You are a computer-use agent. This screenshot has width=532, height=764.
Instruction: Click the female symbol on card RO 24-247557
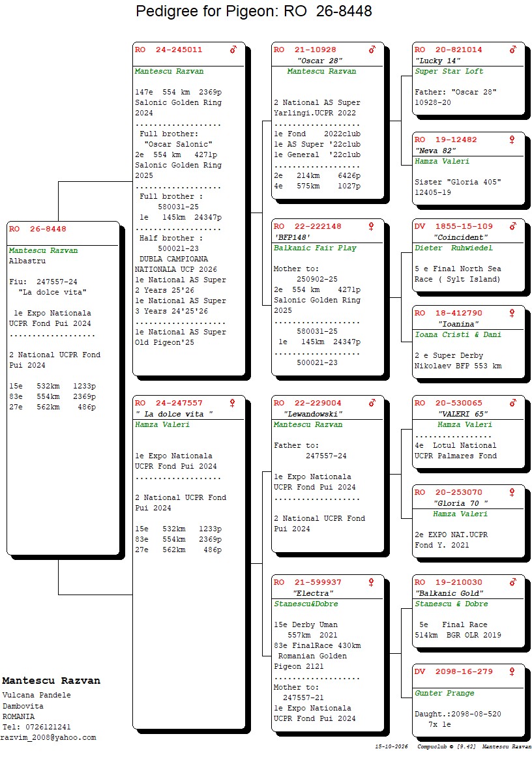[x=232, y=403]
